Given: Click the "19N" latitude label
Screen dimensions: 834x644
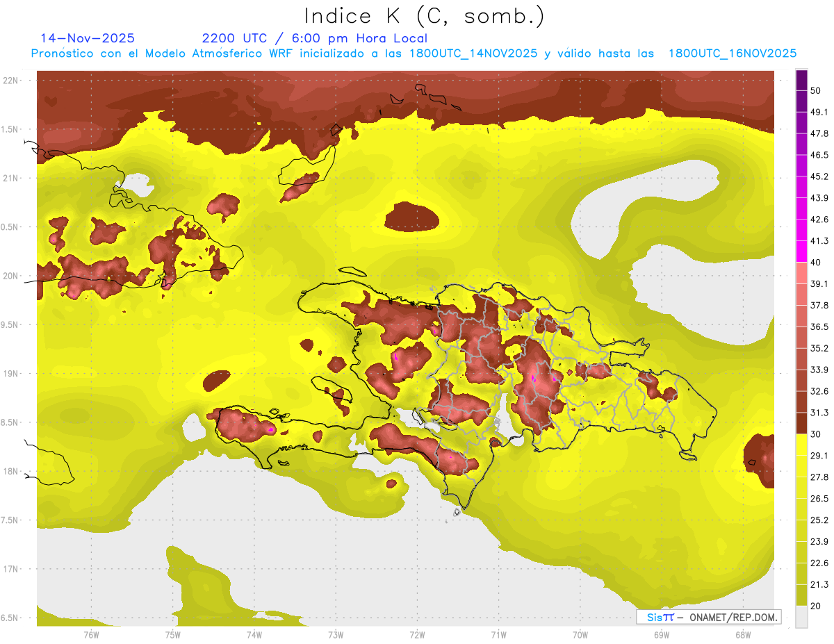Looking at the screenshot, I should tap(11, 374).
